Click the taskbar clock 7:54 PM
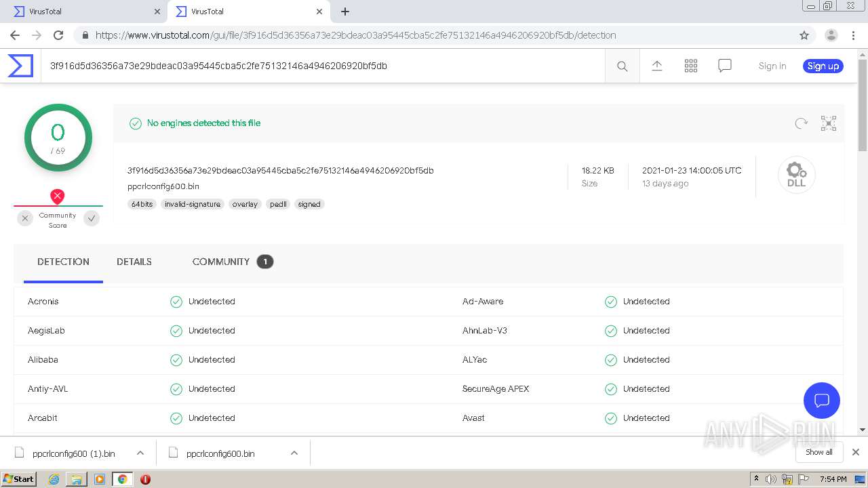868x488 pixels. pos(833,479)
